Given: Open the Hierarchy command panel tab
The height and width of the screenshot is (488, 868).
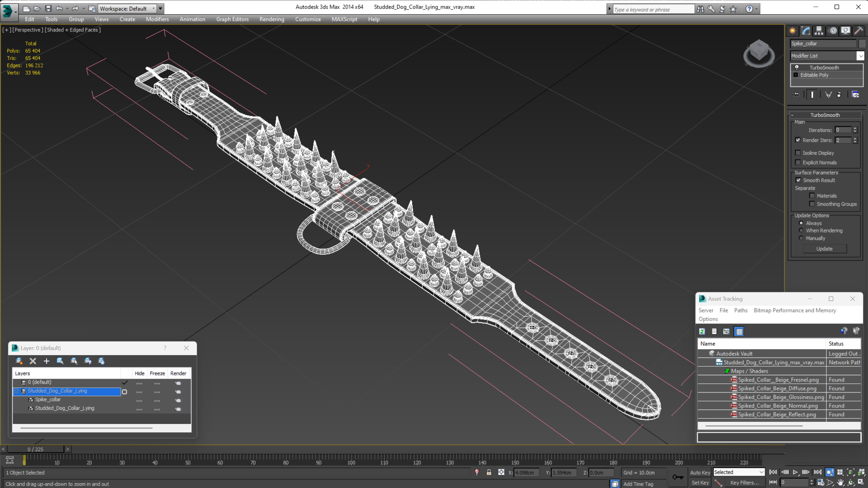Looking at the screenshot, I should [819, 31].
